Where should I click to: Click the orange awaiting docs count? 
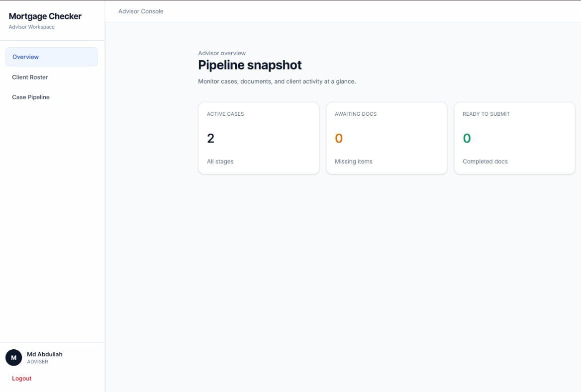(339, 139)
